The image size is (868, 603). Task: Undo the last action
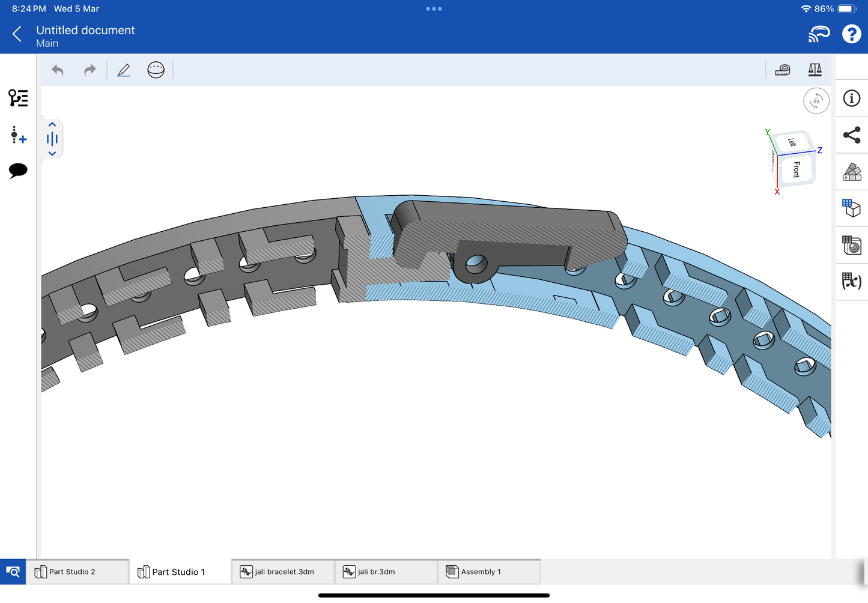point(58,70)
